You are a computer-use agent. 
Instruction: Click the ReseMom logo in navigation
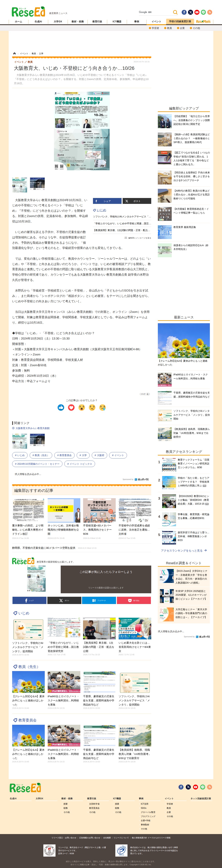tap(203, 21)
